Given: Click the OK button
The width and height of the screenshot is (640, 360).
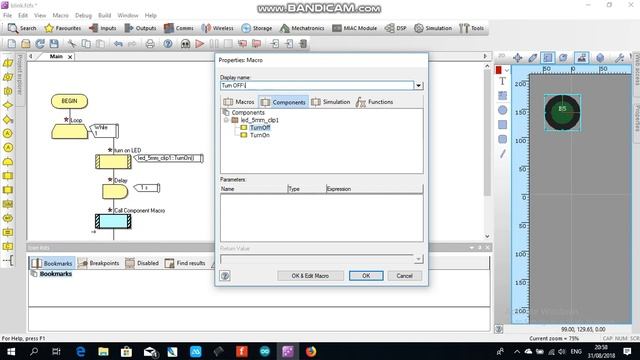Looking at the screenshot, I should pos(366,276).
